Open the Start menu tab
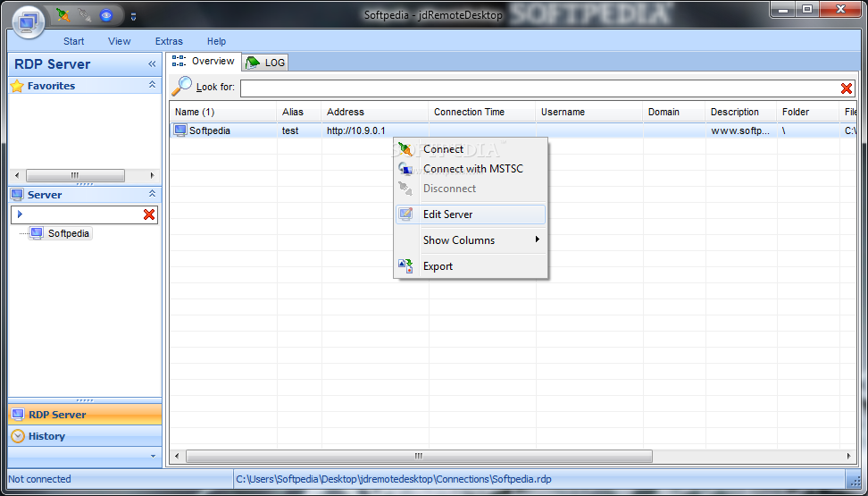 (x=73, y=41)
